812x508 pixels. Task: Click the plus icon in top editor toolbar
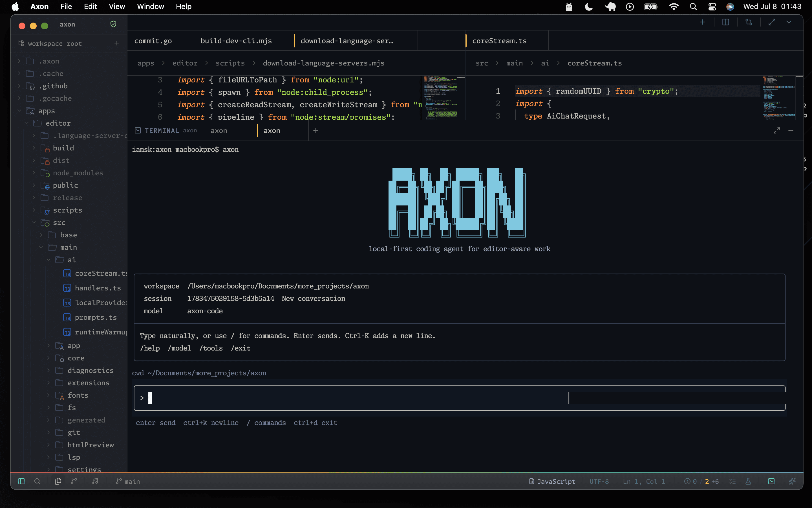tap(703, 22)
